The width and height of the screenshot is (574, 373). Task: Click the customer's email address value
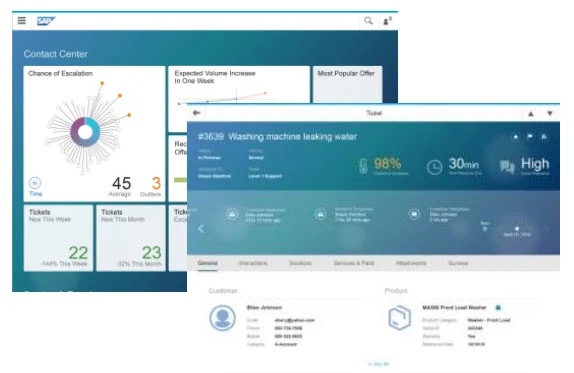coord(294,320)
